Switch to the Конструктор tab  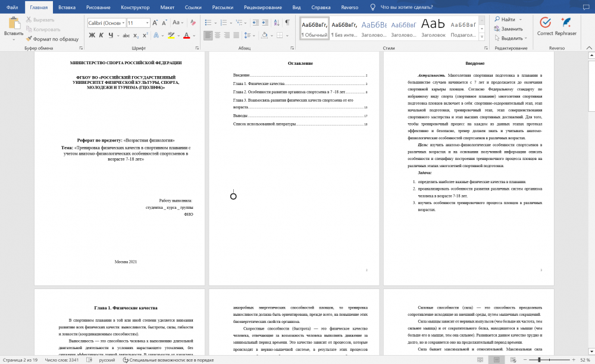pos(135,7)
